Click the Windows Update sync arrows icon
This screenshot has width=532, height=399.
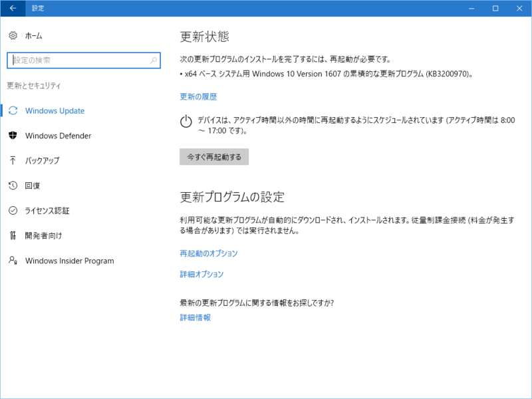click(13, 110)
